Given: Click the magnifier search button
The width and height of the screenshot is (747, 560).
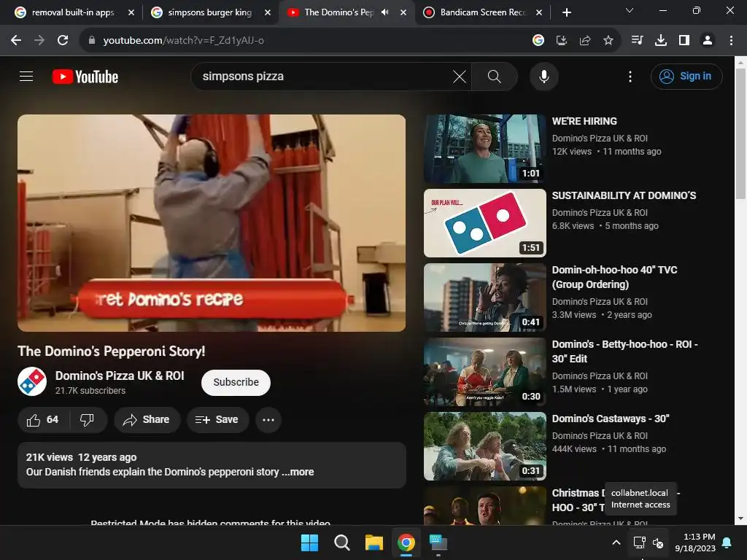Looking at the screenshot, I should 495,76.
